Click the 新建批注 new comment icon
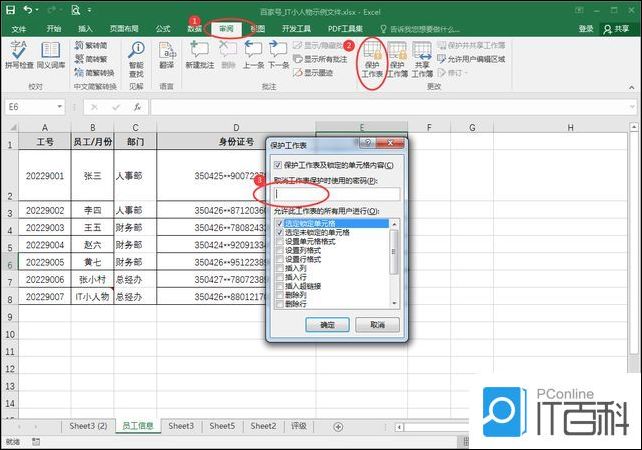This screenshot has width=642, height=450. click(199, 57)
